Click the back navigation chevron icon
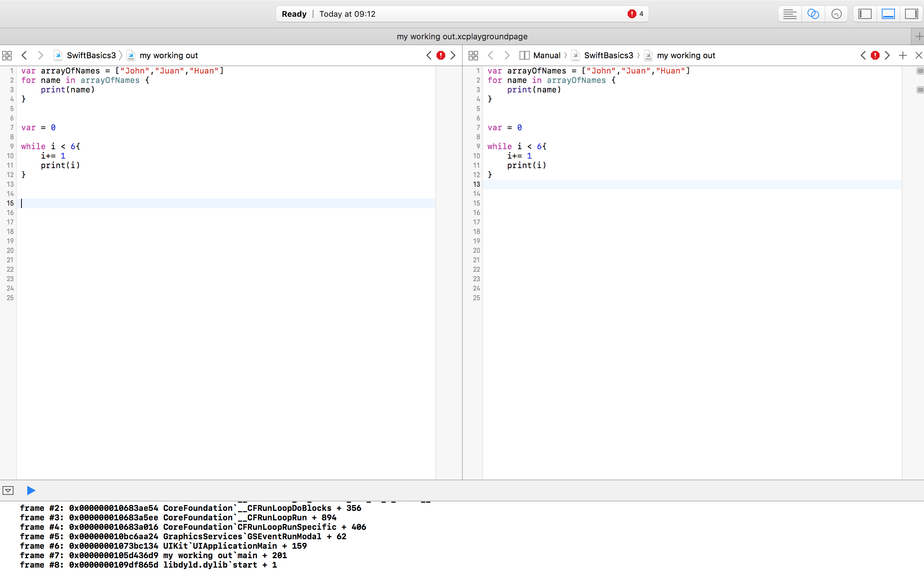924x572 pixels. pos(24,55)
